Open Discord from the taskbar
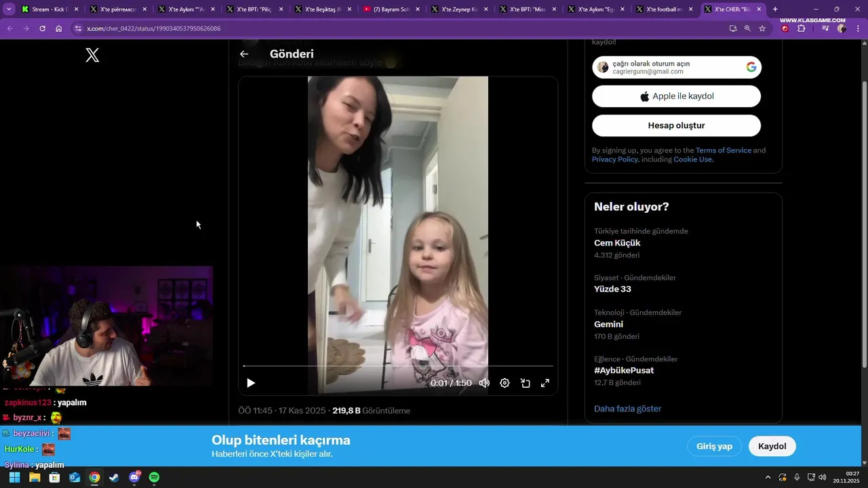This screenshot has height=488, width=868. [134, 477]
